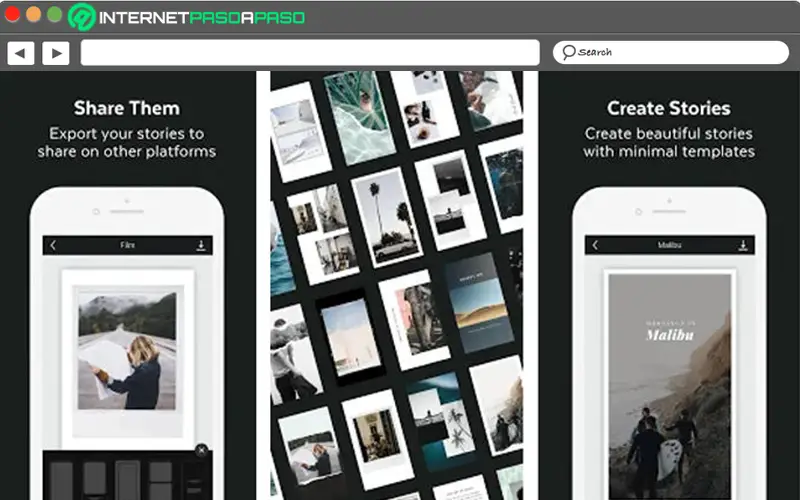The width and height of the screenshot is (800, 500).
Task: Select the desert dune blue template
Action: [x=479, y=303]
